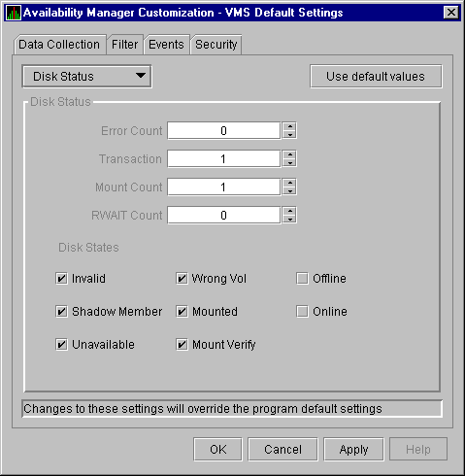Screen dimensions: 465x476
Task: Decrement the Mount Count spinner value
Action: (289, 191)
